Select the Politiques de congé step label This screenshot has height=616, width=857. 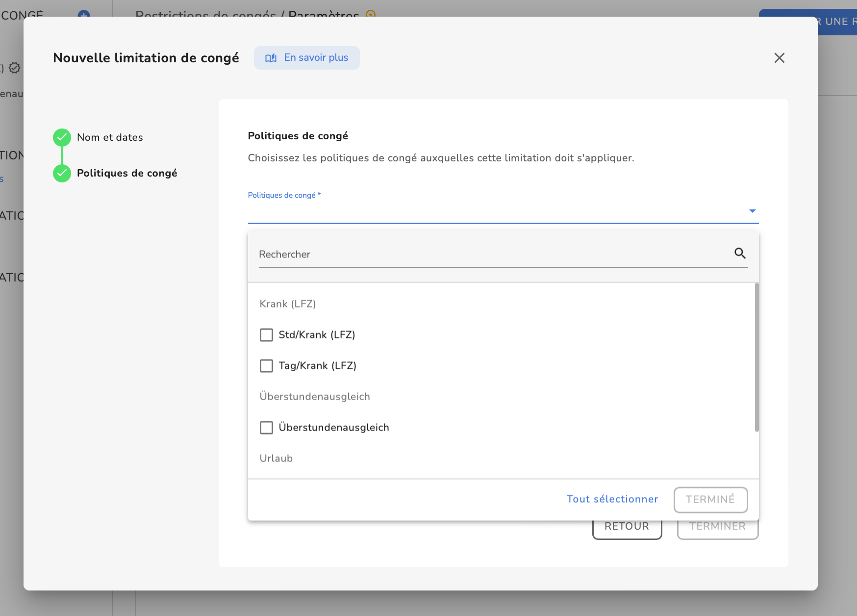[x=127, y=173]
